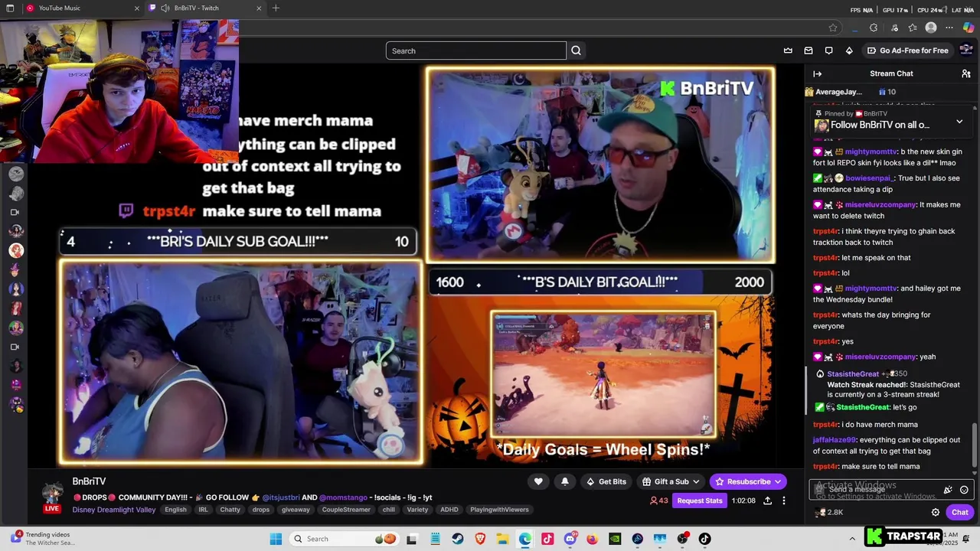Click the followed channel camera icon in sidebar
Viewport: 980px width, 551px height.
click(14, 212)
